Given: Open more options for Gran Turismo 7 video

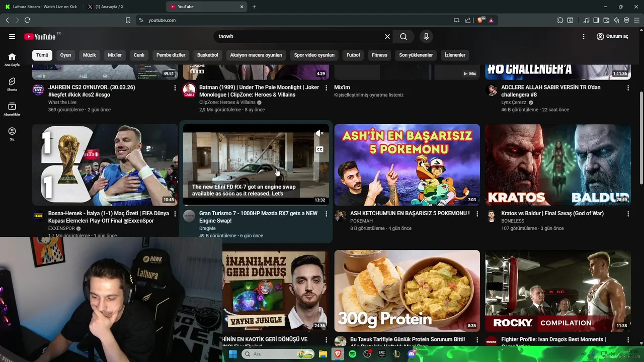Looking at the screenshot, I should (x=326, y=214).
